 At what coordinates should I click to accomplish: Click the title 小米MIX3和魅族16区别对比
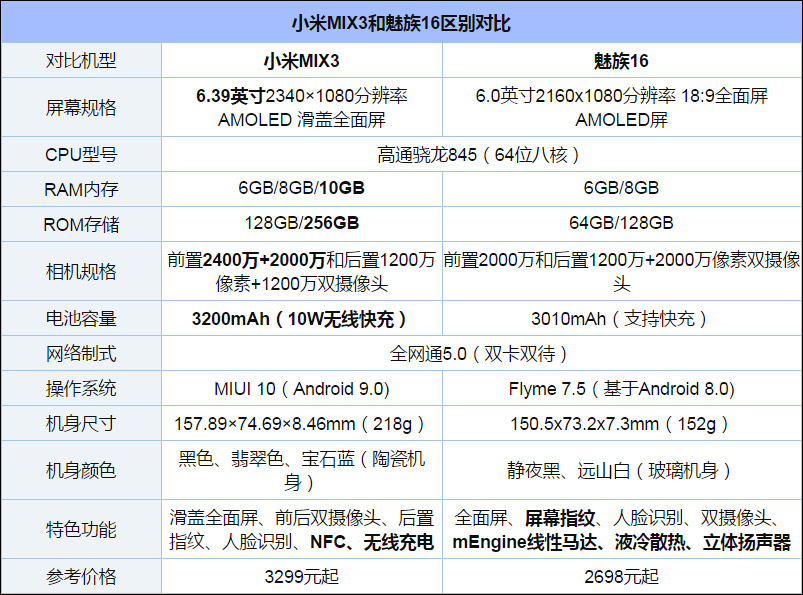(401, 24)
